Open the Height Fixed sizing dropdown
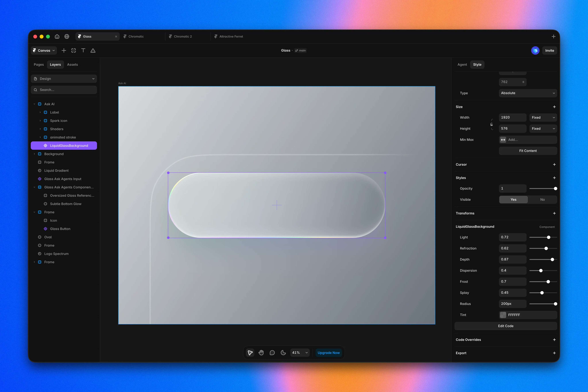 (x=543, y=129)
